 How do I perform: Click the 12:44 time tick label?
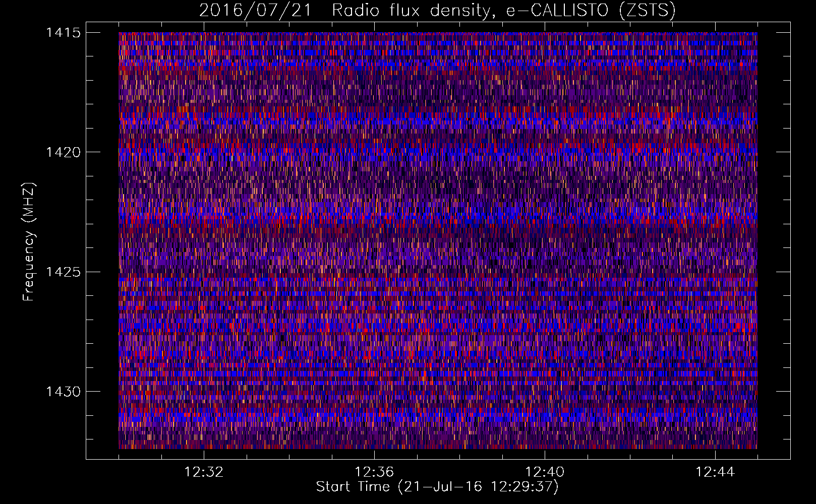715,472
